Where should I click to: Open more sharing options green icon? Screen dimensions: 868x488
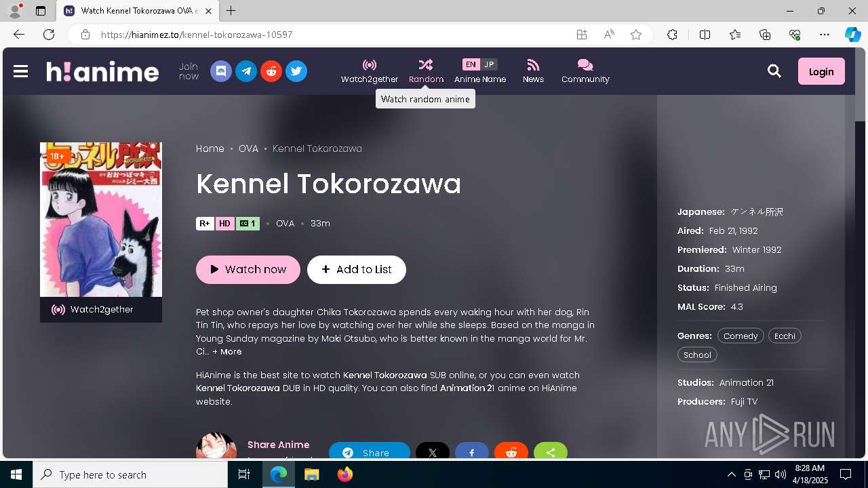click(x=551, y=451)
